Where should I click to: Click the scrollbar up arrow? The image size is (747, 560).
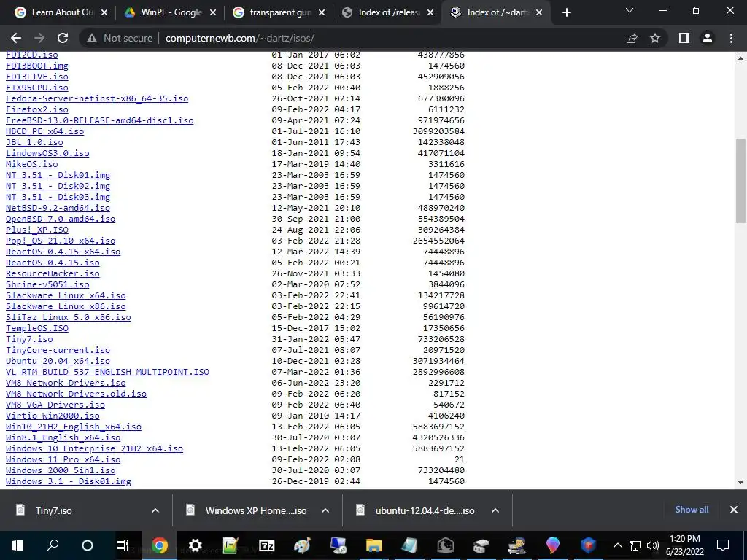pos(740,58)
